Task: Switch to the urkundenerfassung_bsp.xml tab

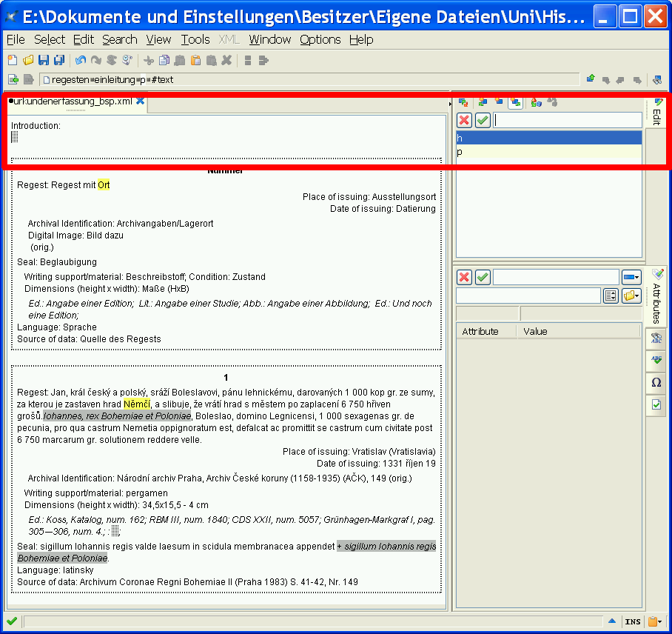Action: [x=72, y=101]
